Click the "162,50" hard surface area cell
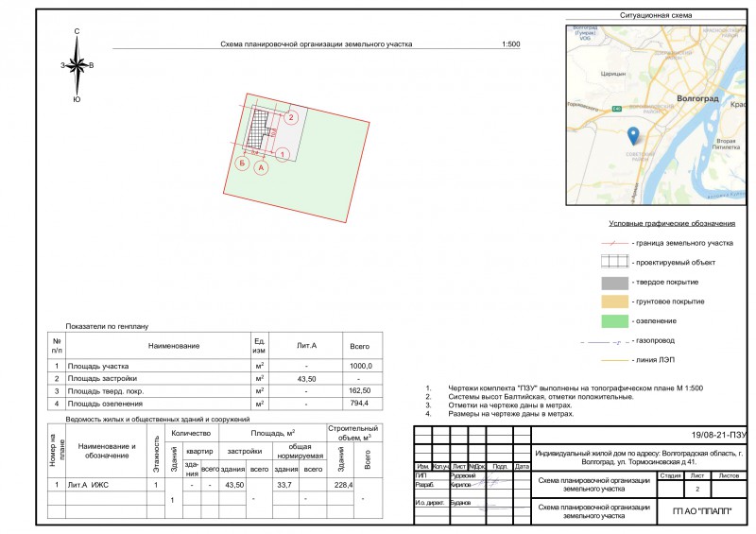Viewport: 756px width, 534px height. (x=360, y=390)
